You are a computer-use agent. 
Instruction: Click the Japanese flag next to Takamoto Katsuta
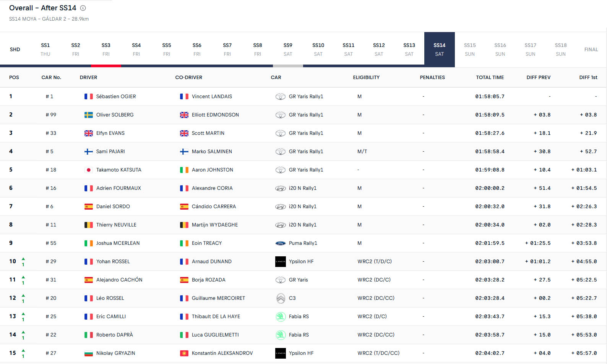[x=89, y=170]
